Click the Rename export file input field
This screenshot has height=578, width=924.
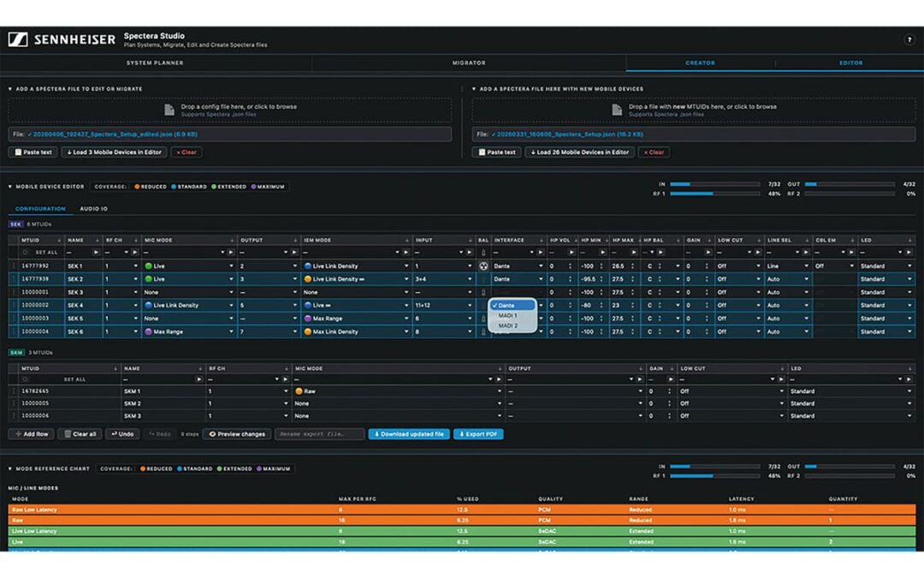pyautogui.click(x=319, y=434)
